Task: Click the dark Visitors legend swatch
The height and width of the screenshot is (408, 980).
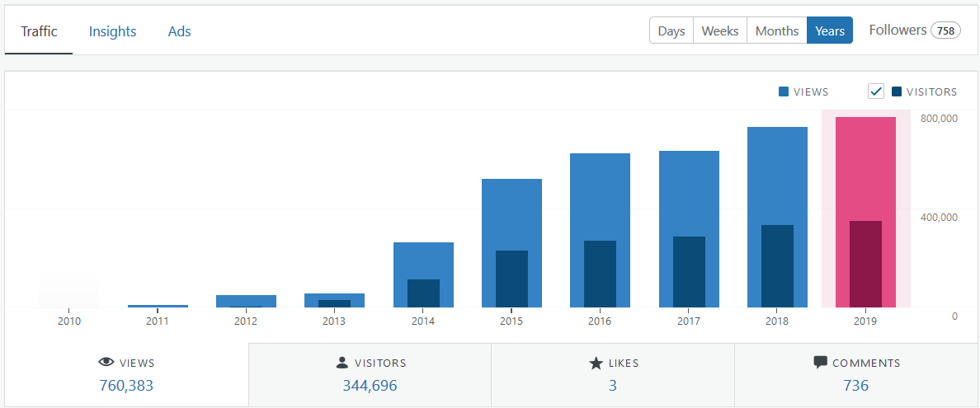Action: click(897, 91)
